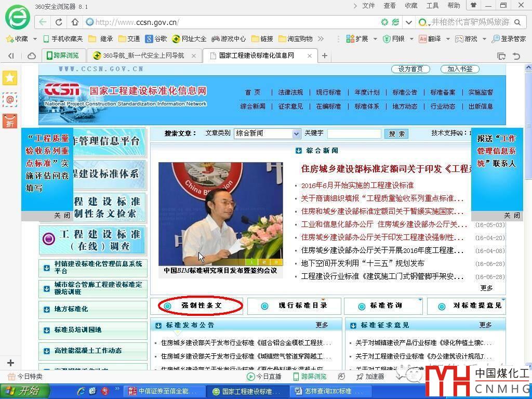Open the 收藏 favorites star button
This screenshot has height=399, width=532.
(17, 38)
